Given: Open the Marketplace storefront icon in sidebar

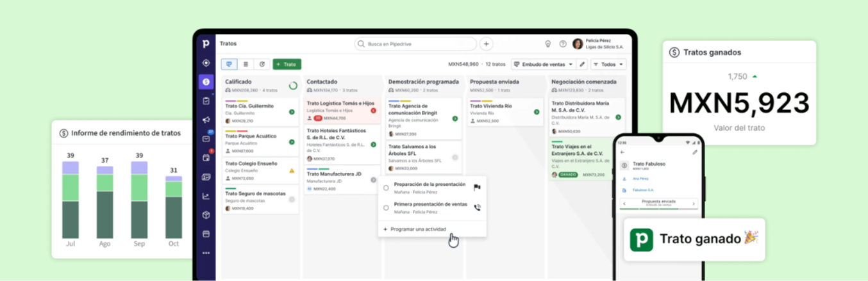Looking at the screenshot, I should 206,234.
